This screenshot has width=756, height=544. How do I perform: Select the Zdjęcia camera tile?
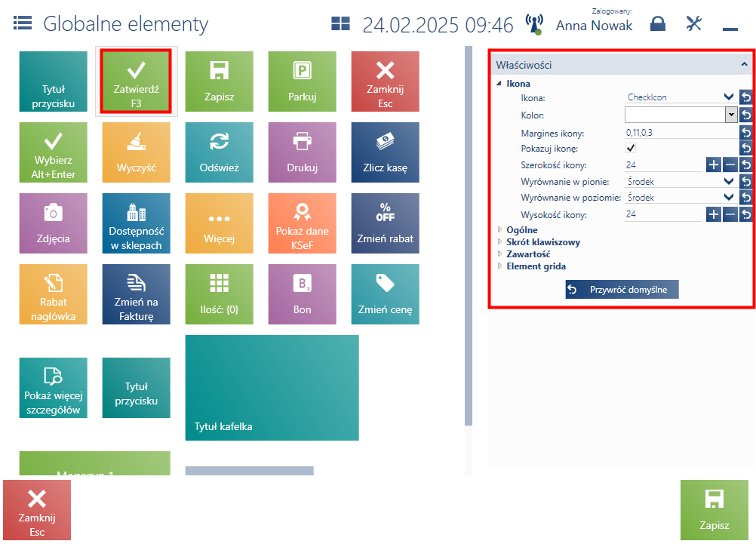[53, 223]
